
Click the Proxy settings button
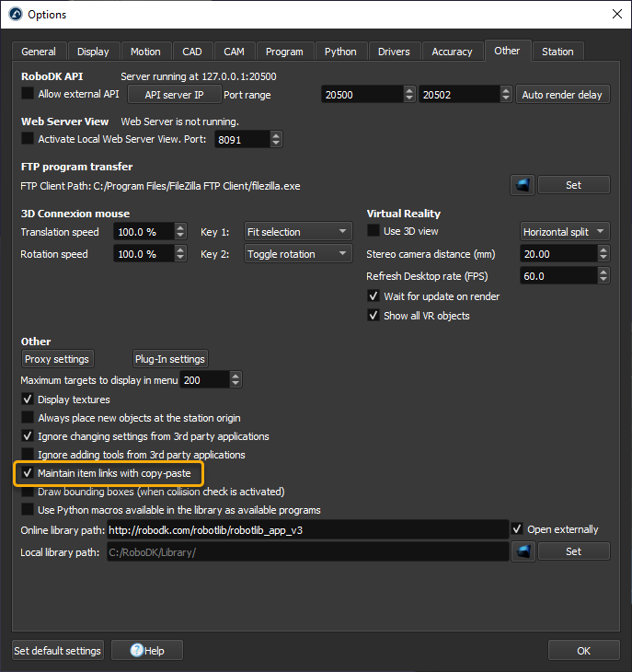point(57,359)
